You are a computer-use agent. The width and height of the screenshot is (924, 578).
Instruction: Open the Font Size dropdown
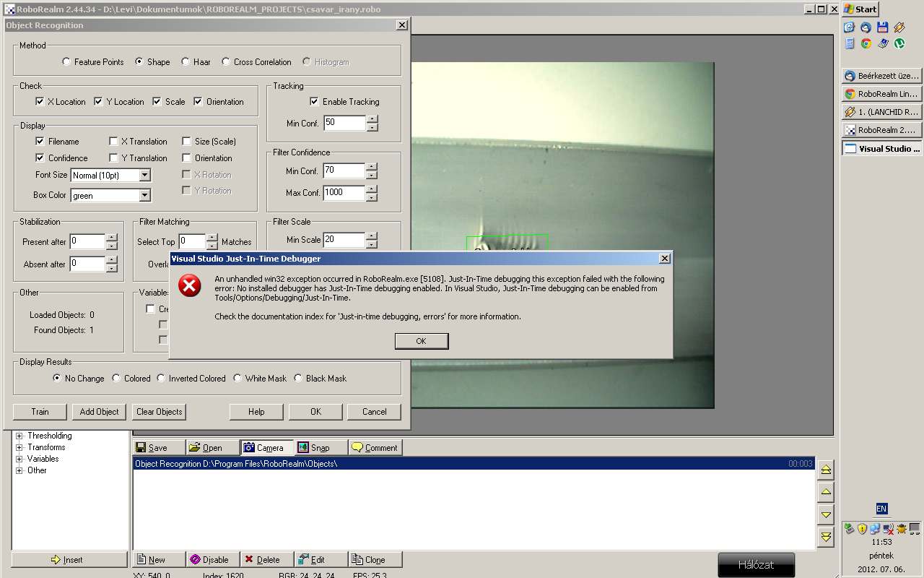[144, 176]
